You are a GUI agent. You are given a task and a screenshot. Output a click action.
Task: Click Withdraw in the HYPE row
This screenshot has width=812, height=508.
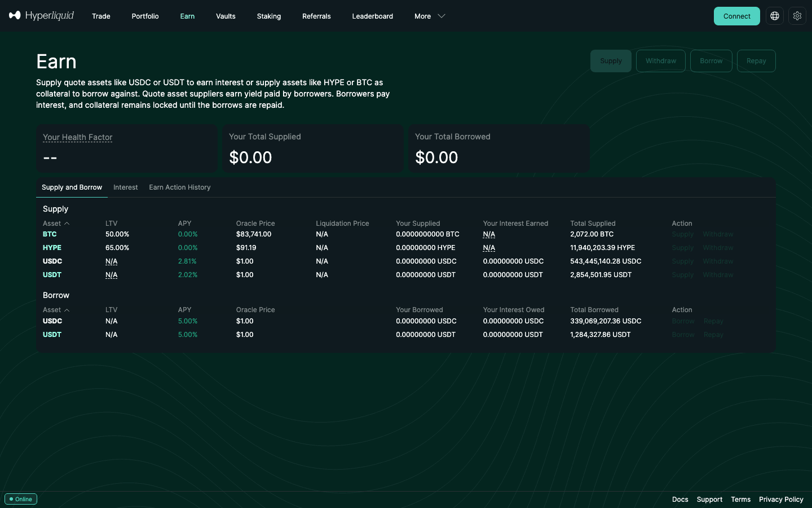718,248
